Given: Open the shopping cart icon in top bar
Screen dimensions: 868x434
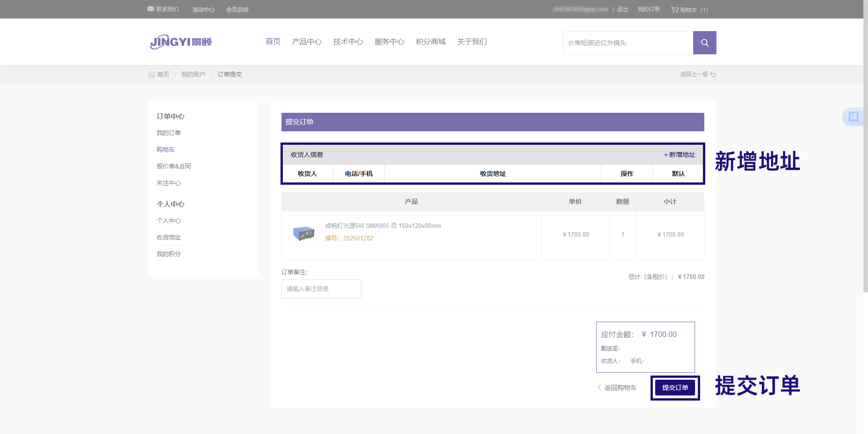Looking at the screenshot, I should (x=675, y=9).
